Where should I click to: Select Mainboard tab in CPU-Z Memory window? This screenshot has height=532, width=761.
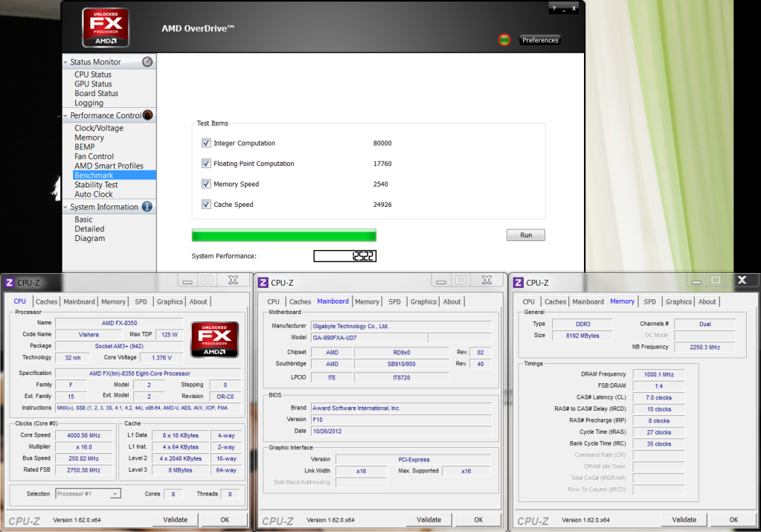(x=588, y=301)
